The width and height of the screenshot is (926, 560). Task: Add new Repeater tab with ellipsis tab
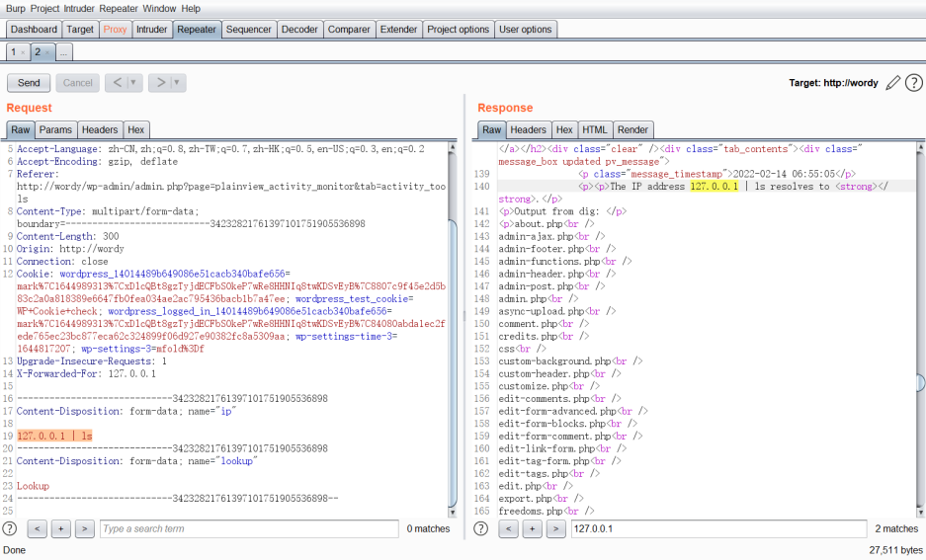[63, 52]
